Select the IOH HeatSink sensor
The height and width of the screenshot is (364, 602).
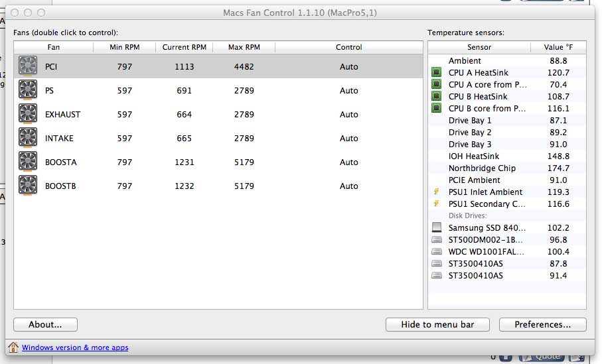[507, 156]
